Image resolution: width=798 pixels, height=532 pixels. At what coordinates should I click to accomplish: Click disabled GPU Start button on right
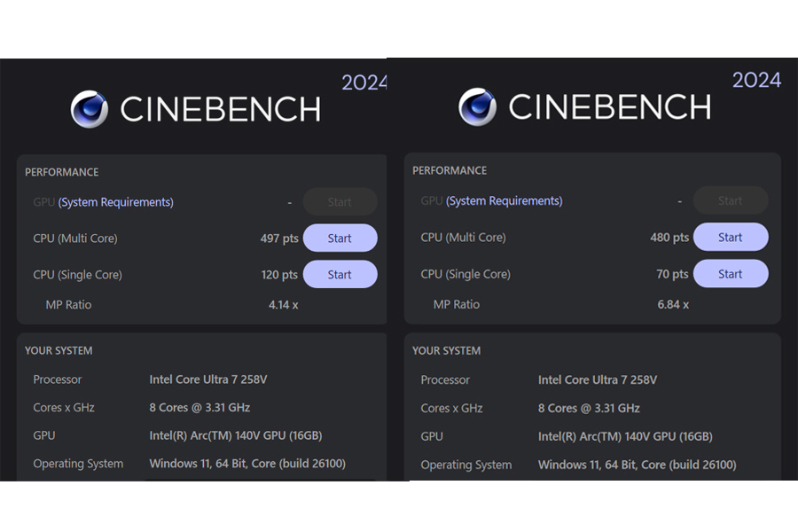731,200
